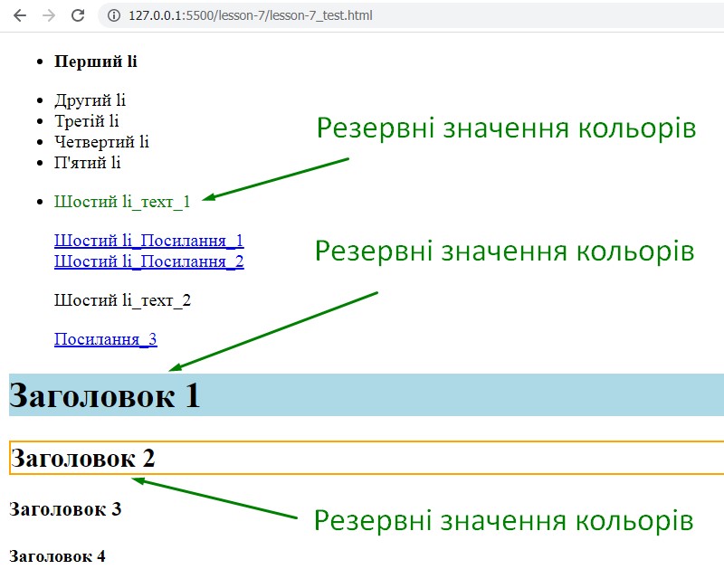Reload the page with the refresh icon
This screenshot has width=724, height=588.
click(78, 15)
